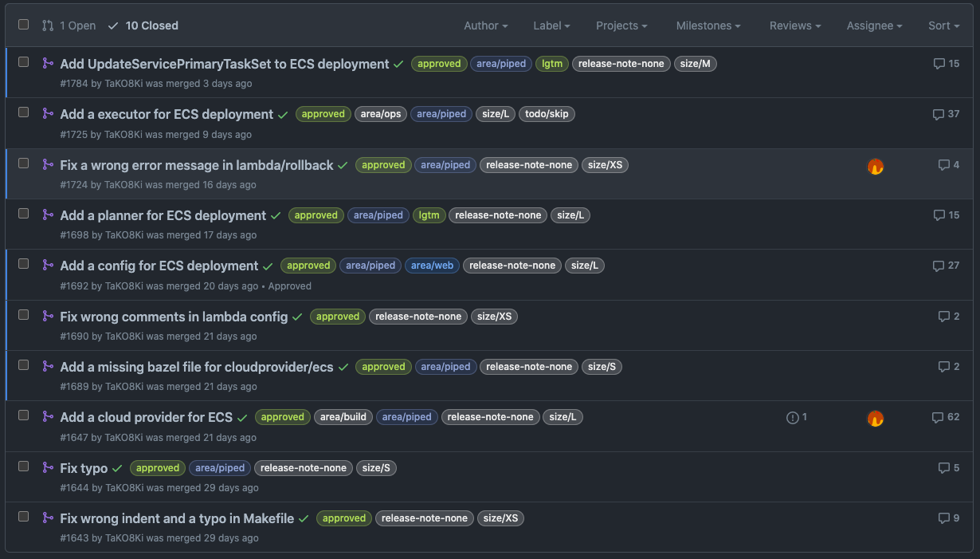The width and height of the screenshot is (980, 559).
Task: Click merged icon beside 'Add a config for ECS deployment'
Action: click(x=48, y=265)
